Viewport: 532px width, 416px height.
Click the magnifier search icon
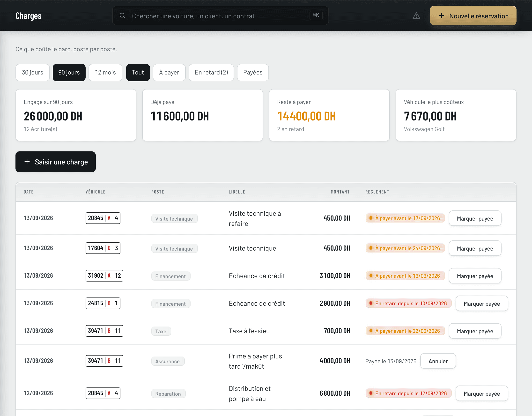[x=123, y=16]
